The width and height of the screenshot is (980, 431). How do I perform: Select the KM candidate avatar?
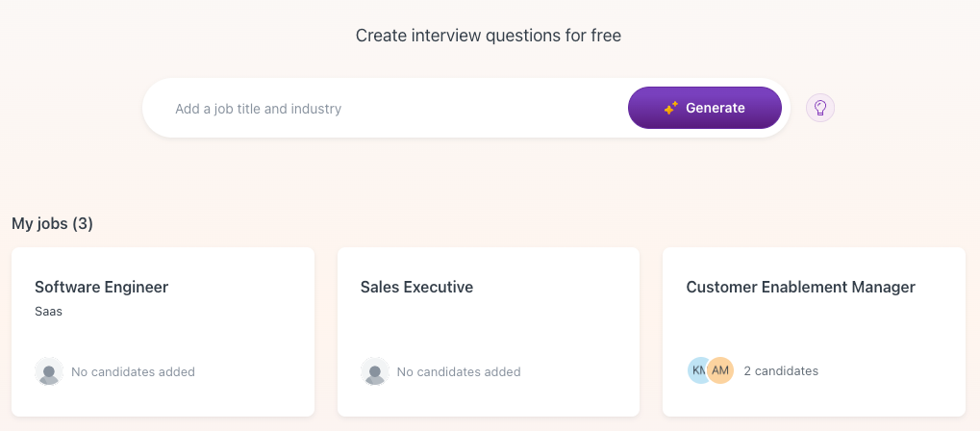pyautogui.click(x=697, y=370)
